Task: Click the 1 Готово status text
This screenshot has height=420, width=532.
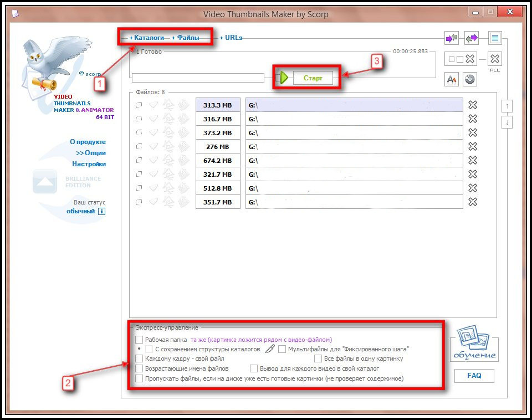Action: (149, 52)
